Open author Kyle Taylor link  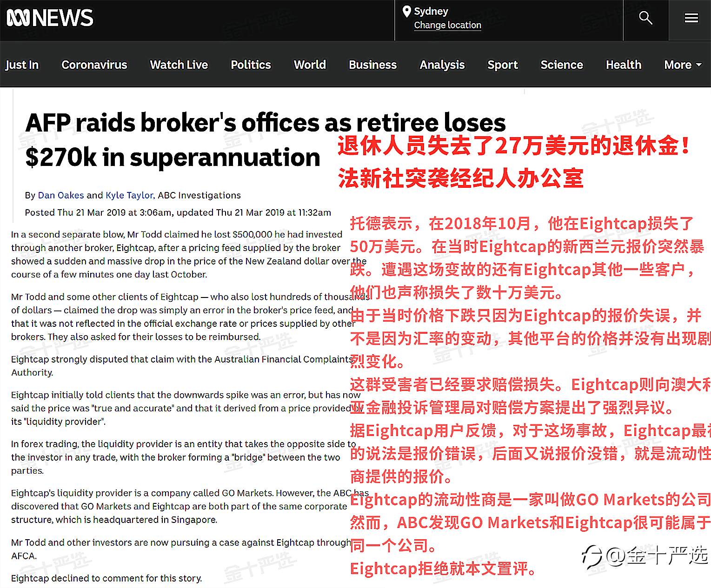coord(129,195)
